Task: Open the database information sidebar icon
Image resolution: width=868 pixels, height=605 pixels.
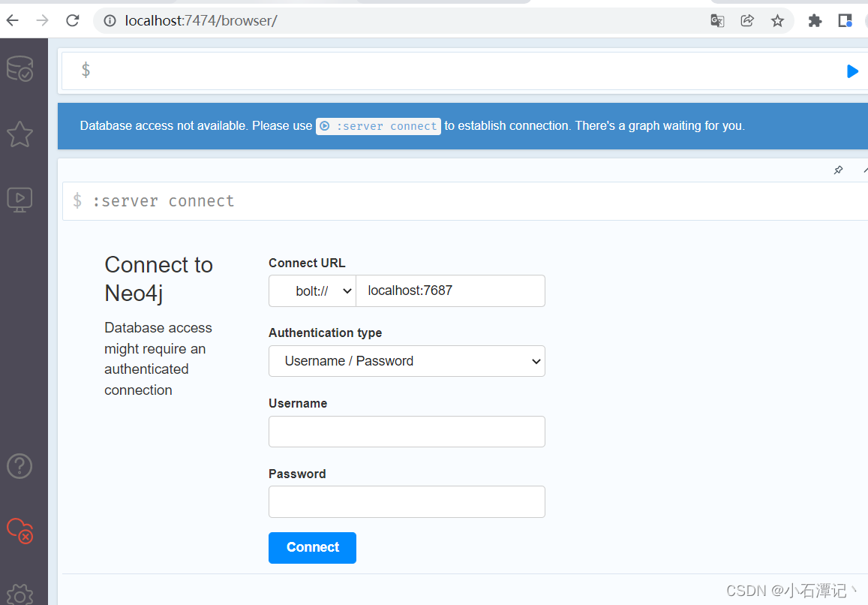Action: click(20, 69)
